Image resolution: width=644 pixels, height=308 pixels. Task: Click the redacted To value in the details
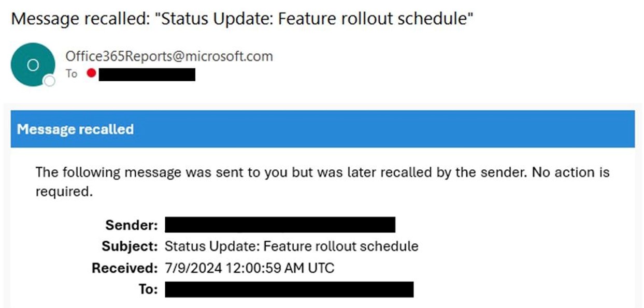289,289
